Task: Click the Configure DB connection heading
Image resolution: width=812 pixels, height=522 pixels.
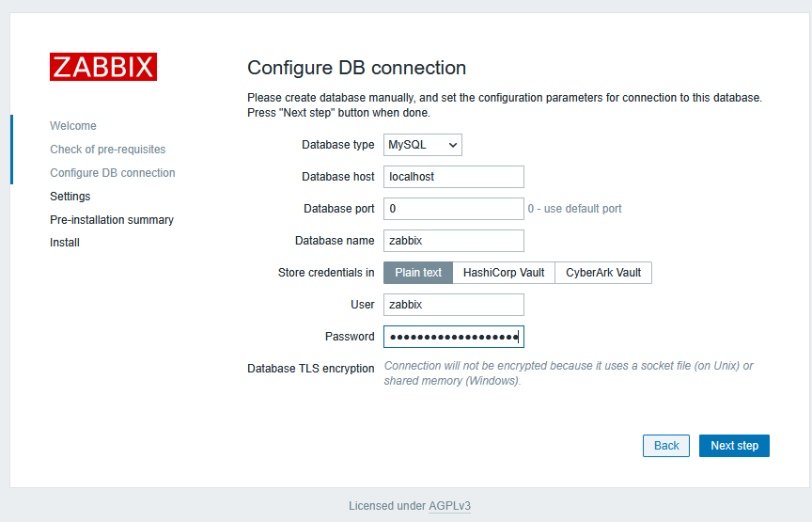Action: click(x=357, y=68)
